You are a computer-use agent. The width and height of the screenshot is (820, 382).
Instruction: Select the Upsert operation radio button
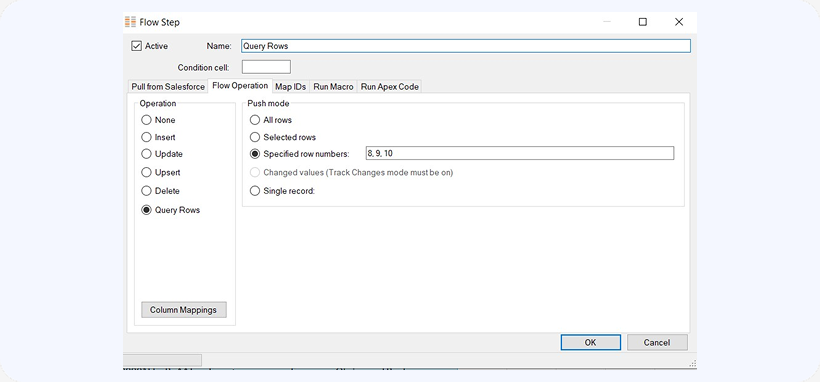(x=146, y=172)
